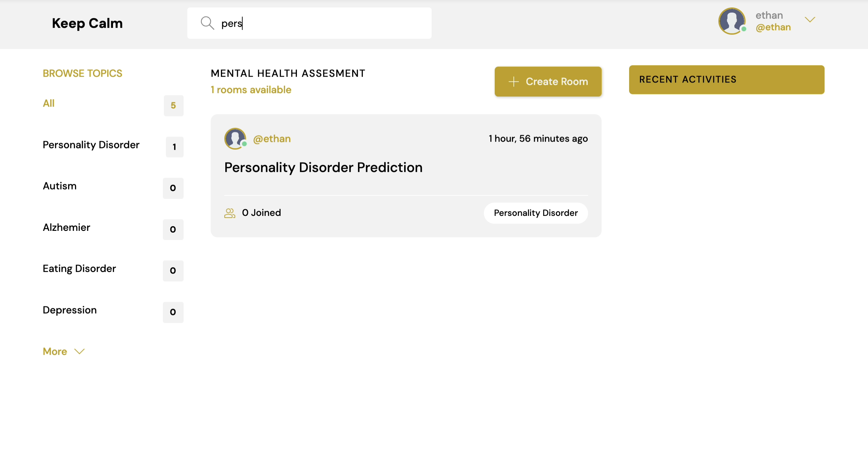Click the plus icon on Create Room

513,81
